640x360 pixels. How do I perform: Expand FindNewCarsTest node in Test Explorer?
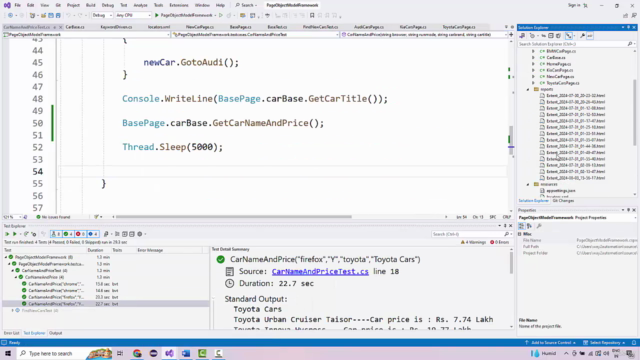click(13, 311)
